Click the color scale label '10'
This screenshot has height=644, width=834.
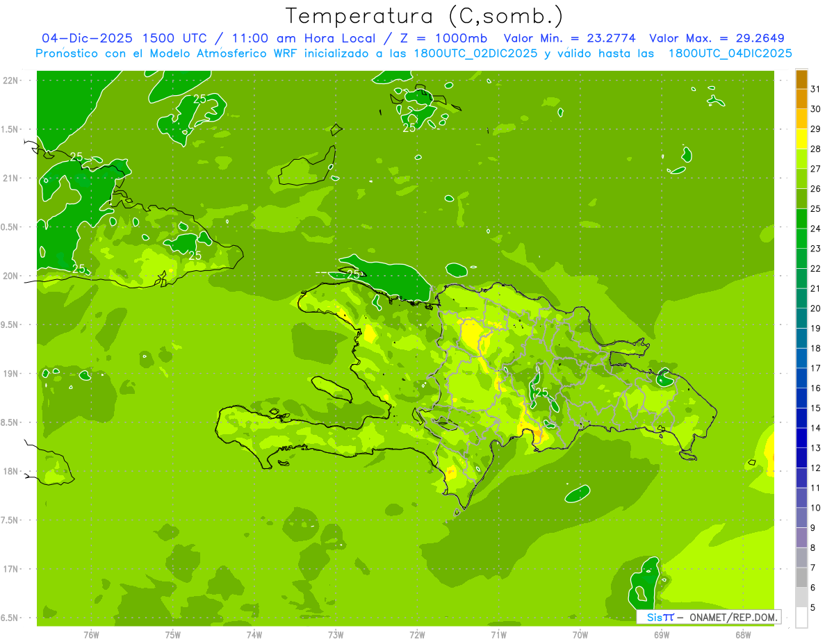click(816, 508)
